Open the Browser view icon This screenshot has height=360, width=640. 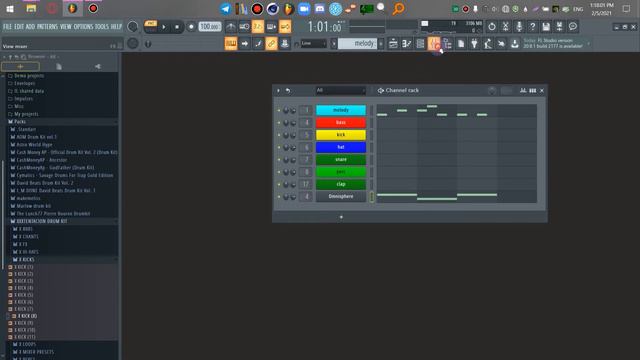(x=447, y=43)
